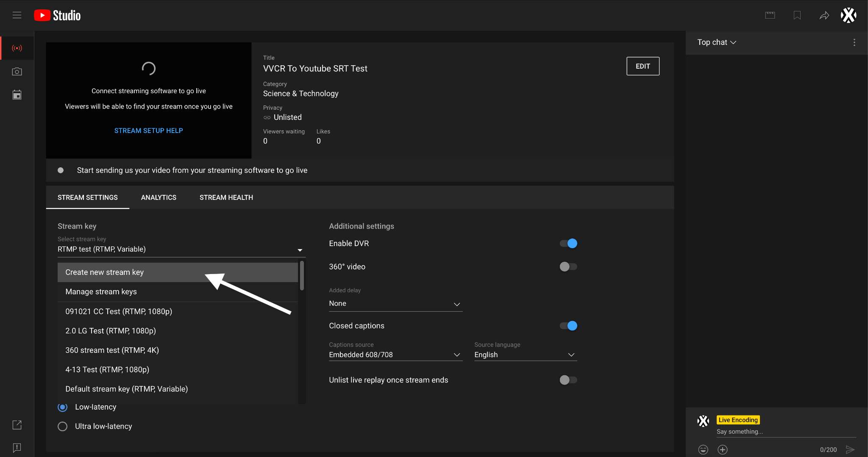Image resolution: width=868 pixels, height=457 pixels.
Task: Select the Ultra low-latency radio button
Action: (x=62, y=426)
